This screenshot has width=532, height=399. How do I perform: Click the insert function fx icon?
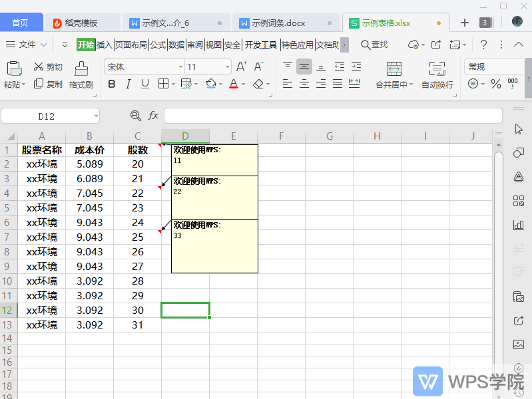click(x=153, y=116)
